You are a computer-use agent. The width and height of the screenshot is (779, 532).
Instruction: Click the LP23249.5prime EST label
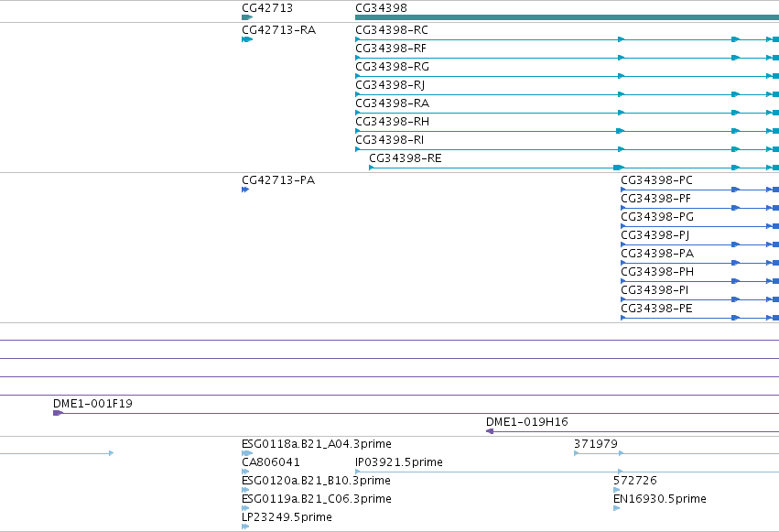(287, 517)
